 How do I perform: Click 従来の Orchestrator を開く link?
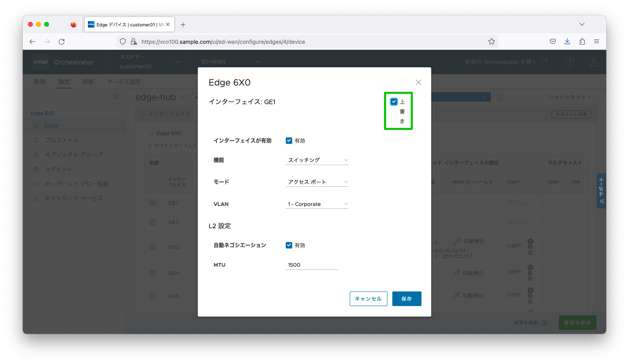coord(506,62)
